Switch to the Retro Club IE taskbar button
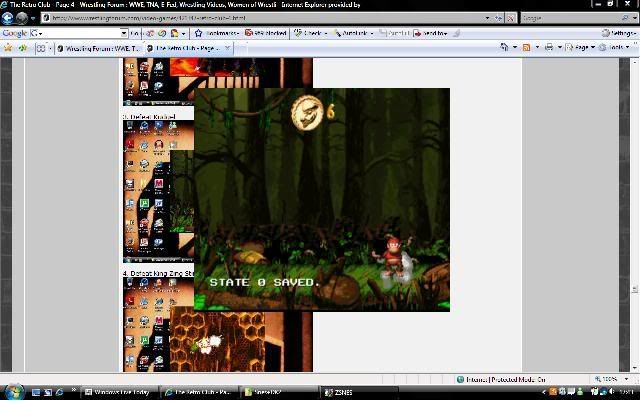This screenshot has width=640, height=401. 200,392
